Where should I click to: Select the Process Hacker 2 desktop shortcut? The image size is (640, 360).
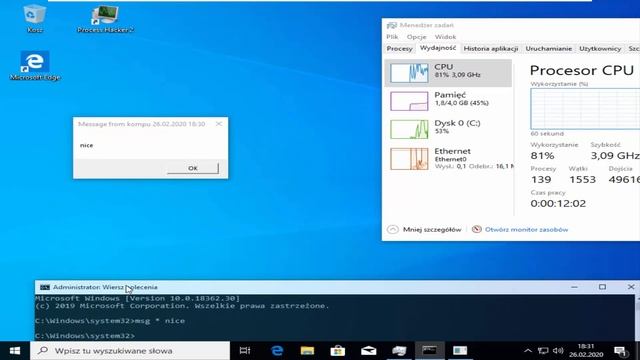pos(105,18)
